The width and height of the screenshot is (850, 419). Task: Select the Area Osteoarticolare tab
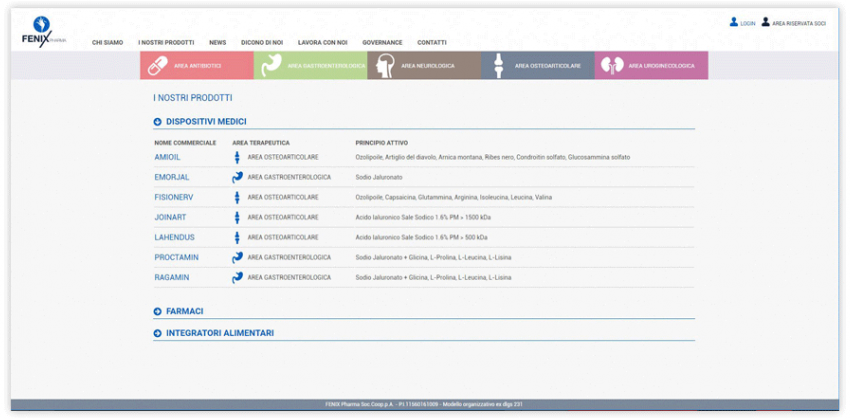pyautogui.click(x=538, y=66)
